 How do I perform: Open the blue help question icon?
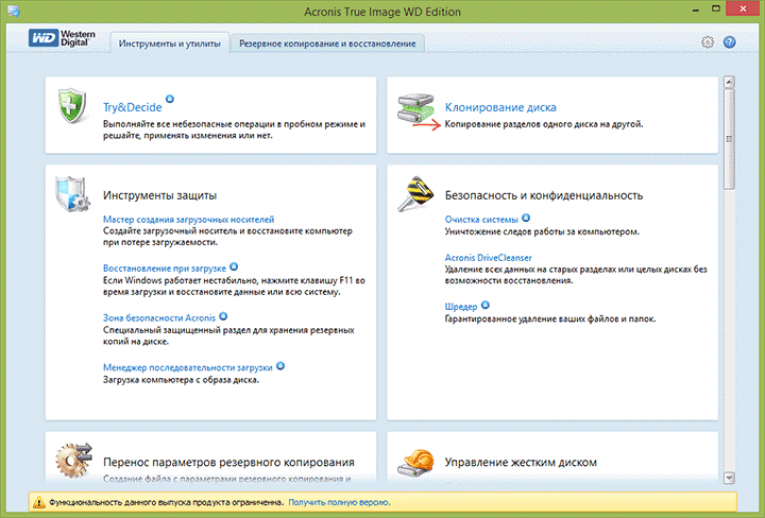729,42
